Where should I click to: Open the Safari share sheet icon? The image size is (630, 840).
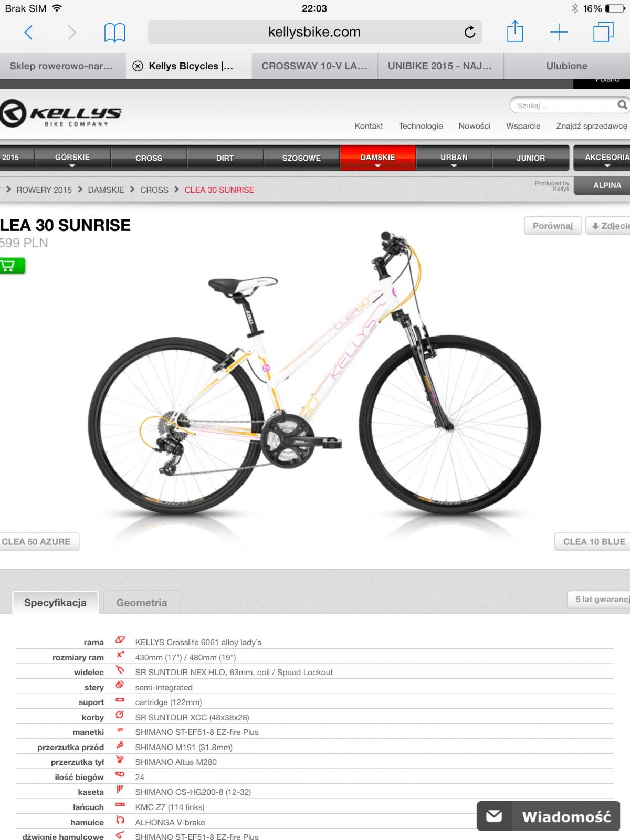point(515,31)
